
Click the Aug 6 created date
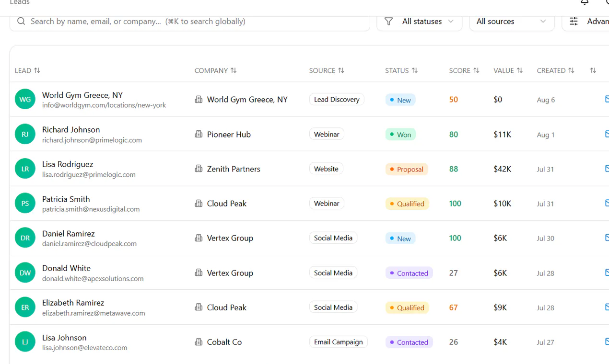tap(546, 100)
